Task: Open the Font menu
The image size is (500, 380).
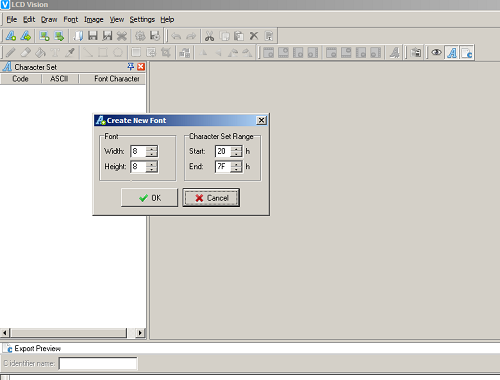Action: [71, 19]
